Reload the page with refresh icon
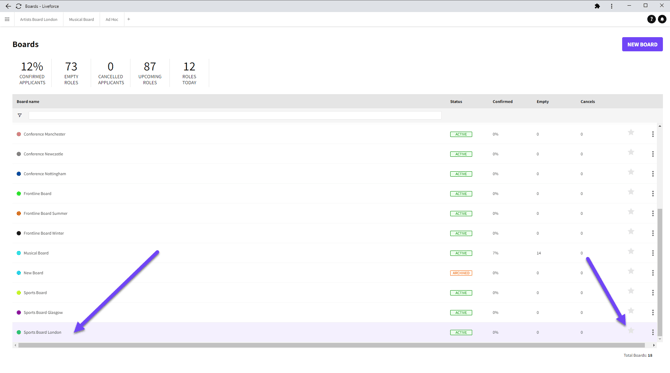Image resolution: width=670 pixels, height=373 pixels. coord(18,6)
